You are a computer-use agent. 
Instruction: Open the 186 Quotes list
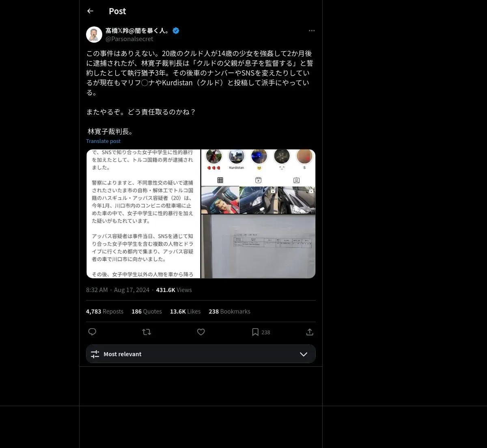point(147,312)
